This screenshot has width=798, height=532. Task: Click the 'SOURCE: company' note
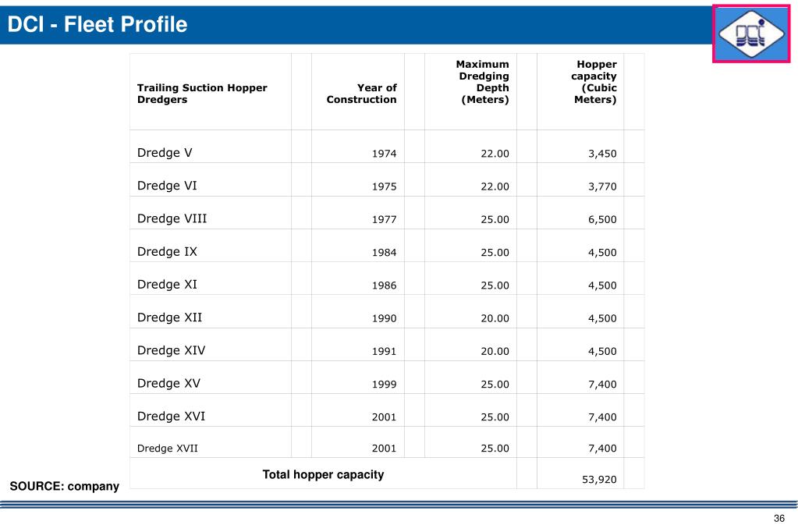(x=65, y=487)
